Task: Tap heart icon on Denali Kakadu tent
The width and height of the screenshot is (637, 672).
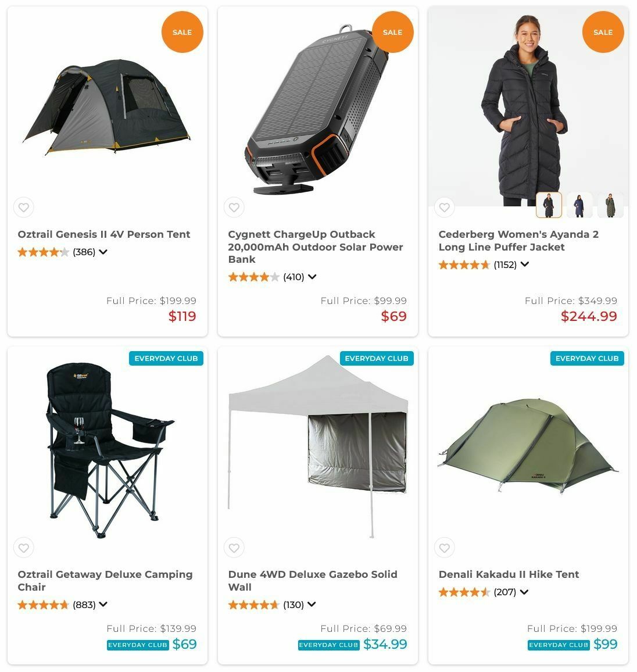Action: point(444,548)
